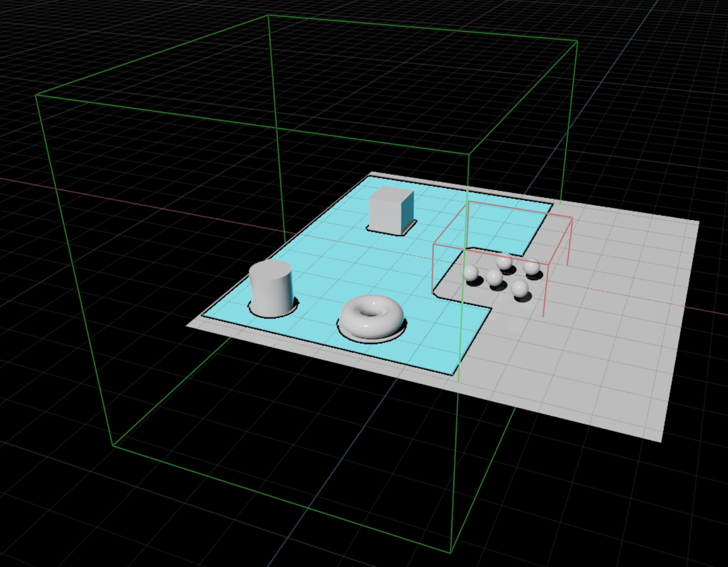Select the white cube on the cyan surface
The width and height of the screenshot is (728, 567).
pos(391,210)
